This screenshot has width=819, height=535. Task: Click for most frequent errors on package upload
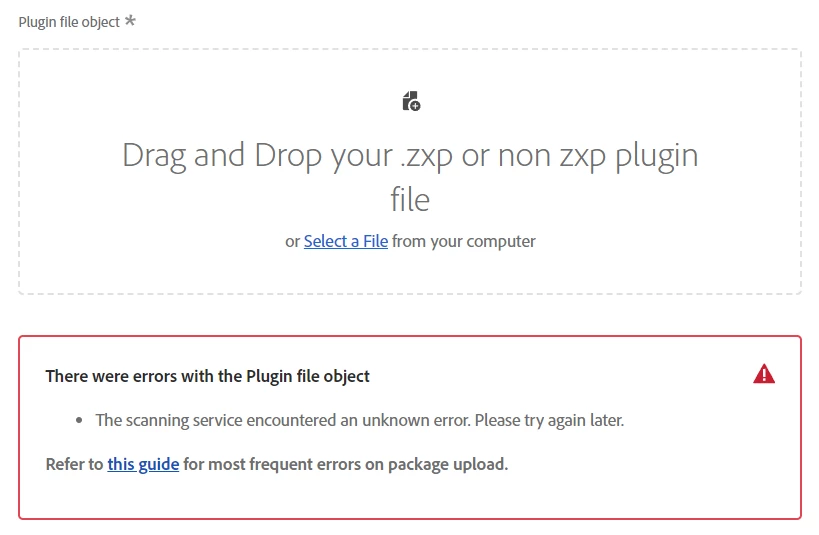(346, 464)
